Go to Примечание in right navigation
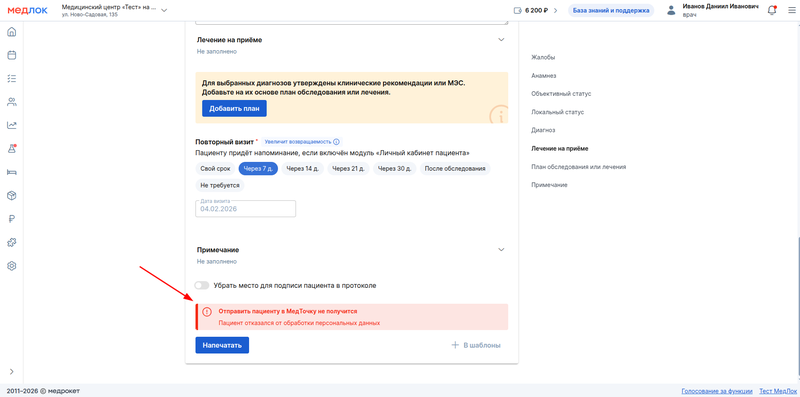The height and width of the screenshot is (397, 800). click(x=549, y=185)
